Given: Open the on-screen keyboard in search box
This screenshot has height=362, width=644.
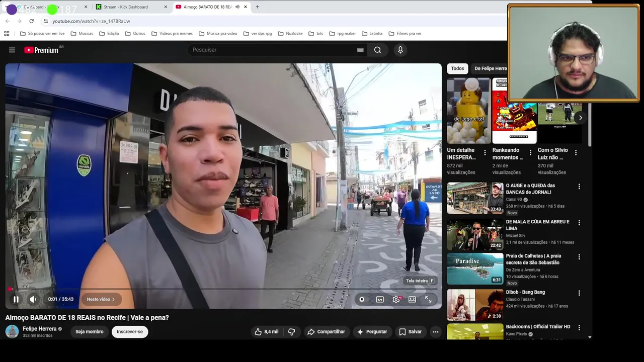Looking at the screenshot, I should point(360,50).
